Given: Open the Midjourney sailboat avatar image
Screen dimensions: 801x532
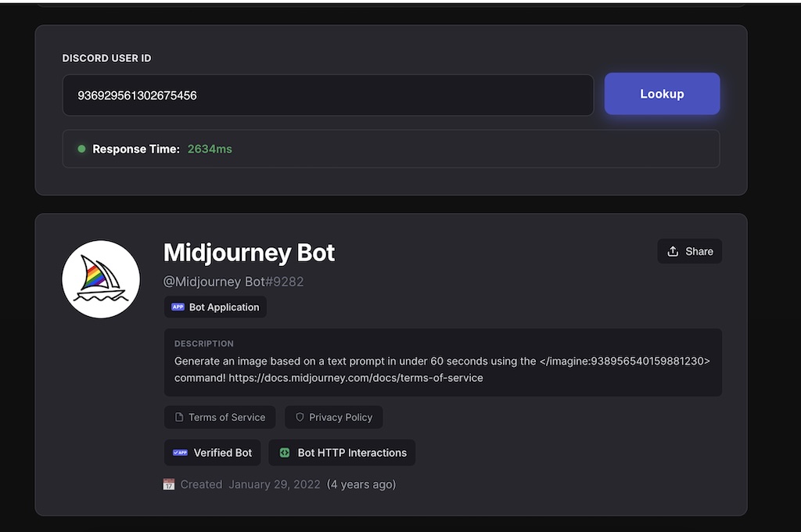Looking at the screenshot, I should (101, 279).
